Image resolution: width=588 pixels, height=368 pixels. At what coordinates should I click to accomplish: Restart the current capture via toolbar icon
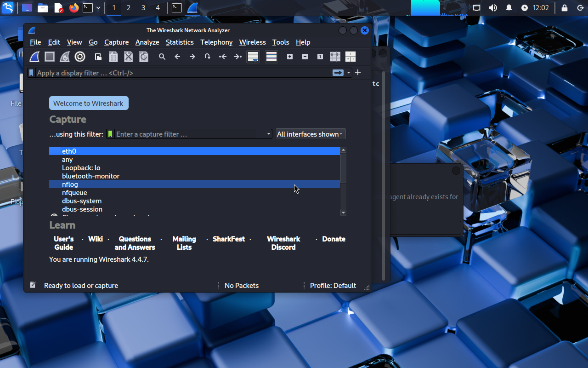(65, 57)
